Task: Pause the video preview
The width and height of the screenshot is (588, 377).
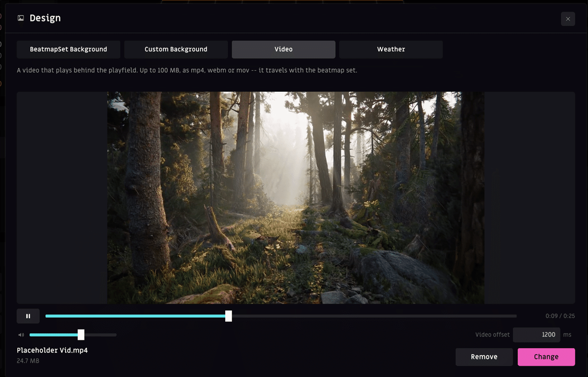Action: pyautogui.click(x=28, y=316)
